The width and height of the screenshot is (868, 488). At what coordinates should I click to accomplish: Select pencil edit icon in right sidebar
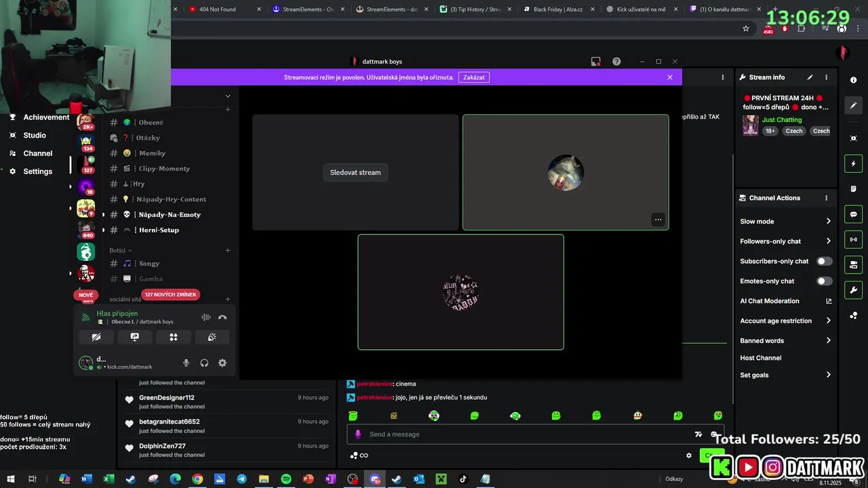click(x=853, y=105)
